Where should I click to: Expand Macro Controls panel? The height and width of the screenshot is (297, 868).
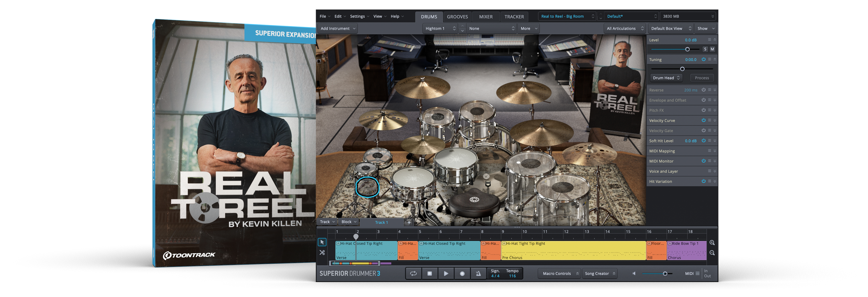[559, 274]
